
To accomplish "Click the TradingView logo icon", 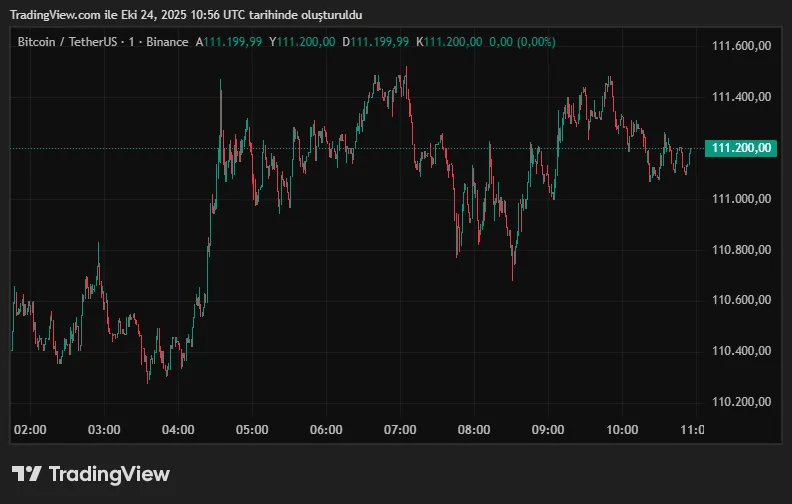I will [26, 474].
